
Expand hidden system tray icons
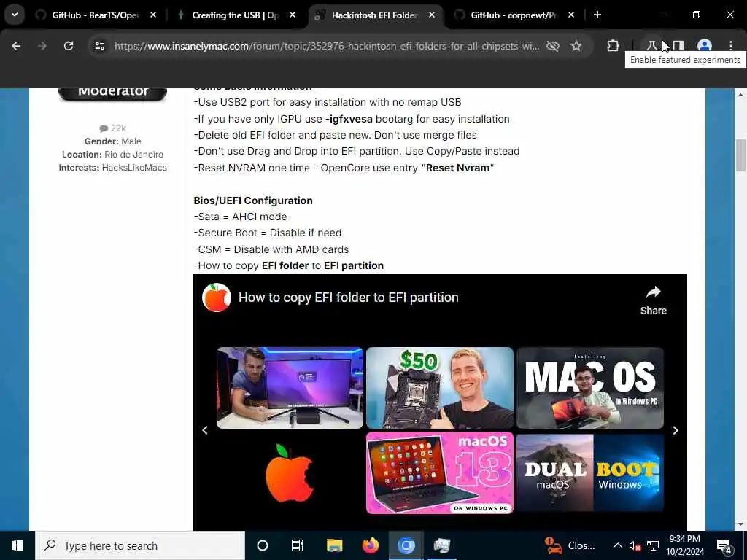[x=617, y=545]
